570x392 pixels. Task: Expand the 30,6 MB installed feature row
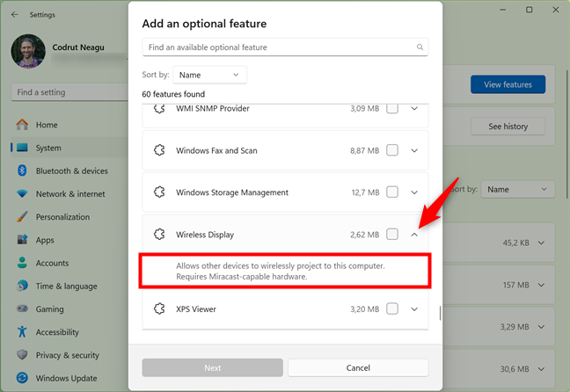click(541, 369)
